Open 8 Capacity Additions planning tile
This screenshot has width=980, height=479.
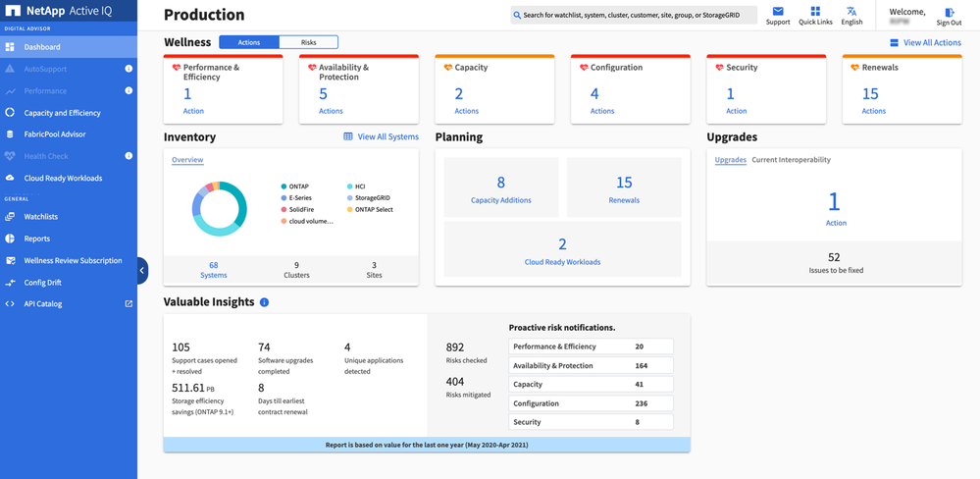tap(501, 186)
